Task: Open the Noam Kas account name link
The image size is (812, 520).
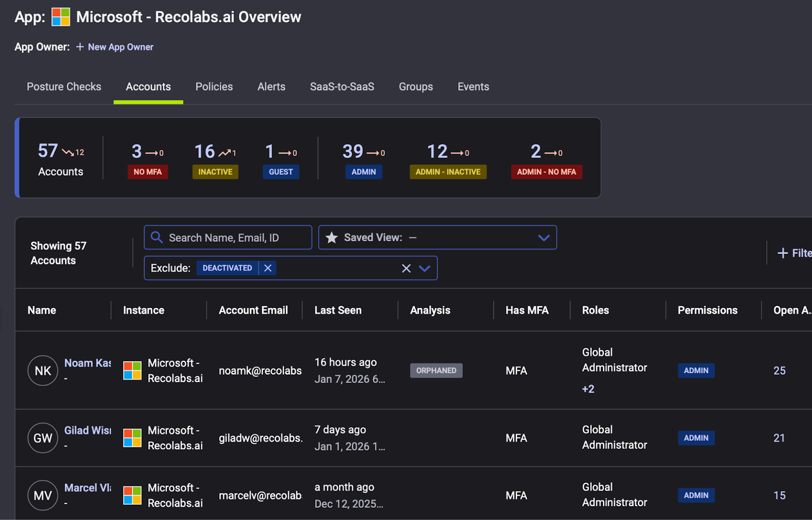Action: click(88, 363)
